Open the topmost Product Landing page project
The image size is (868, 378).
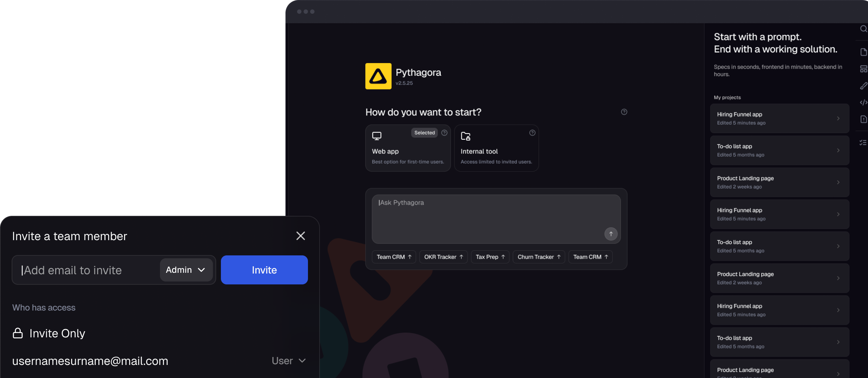tap(779, 182)
